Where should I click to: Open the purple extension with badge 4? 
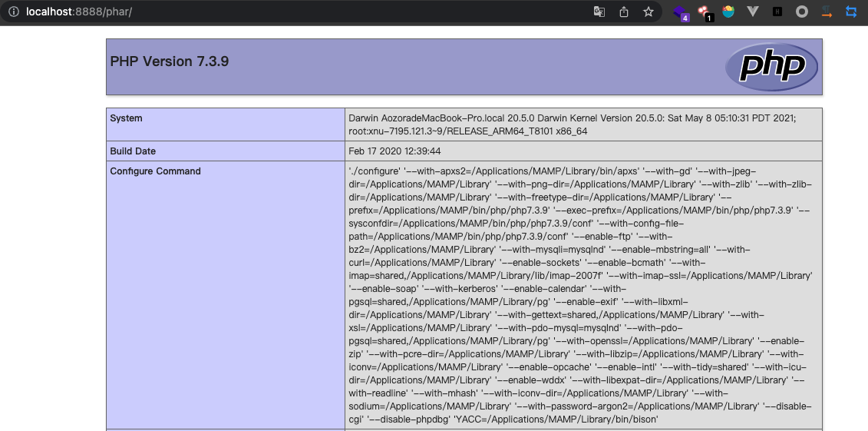[x=680, y=12]
